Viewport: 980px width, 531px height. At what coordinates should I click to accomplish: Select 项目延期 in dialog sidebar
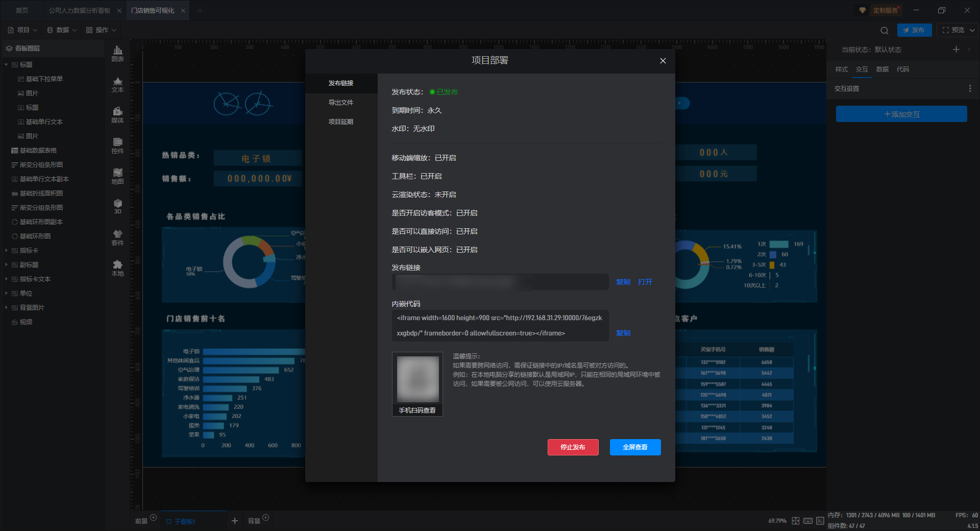(x=341, y=122)
